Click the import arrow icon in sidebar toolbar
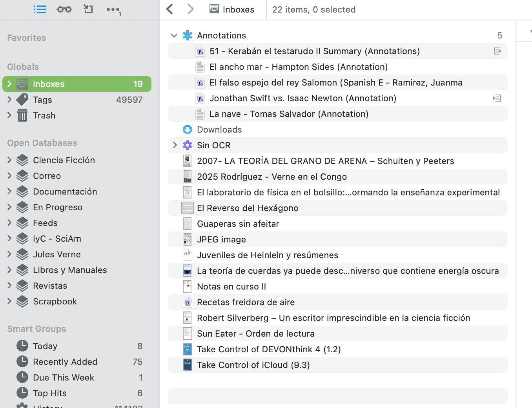The image size is (532, 408). tap(88, 9)
